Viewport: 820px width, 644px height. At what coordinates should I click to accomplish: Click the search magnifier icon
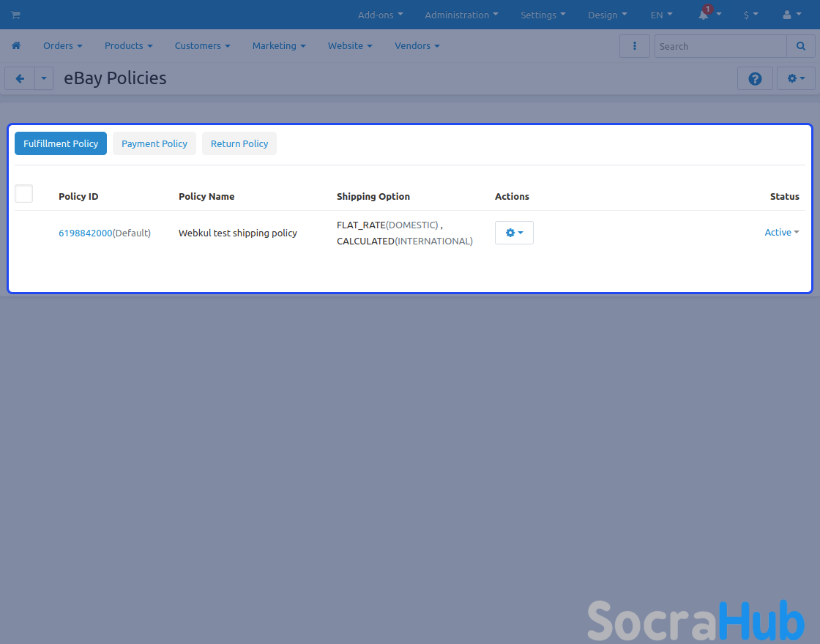click(x=800, y=46)
